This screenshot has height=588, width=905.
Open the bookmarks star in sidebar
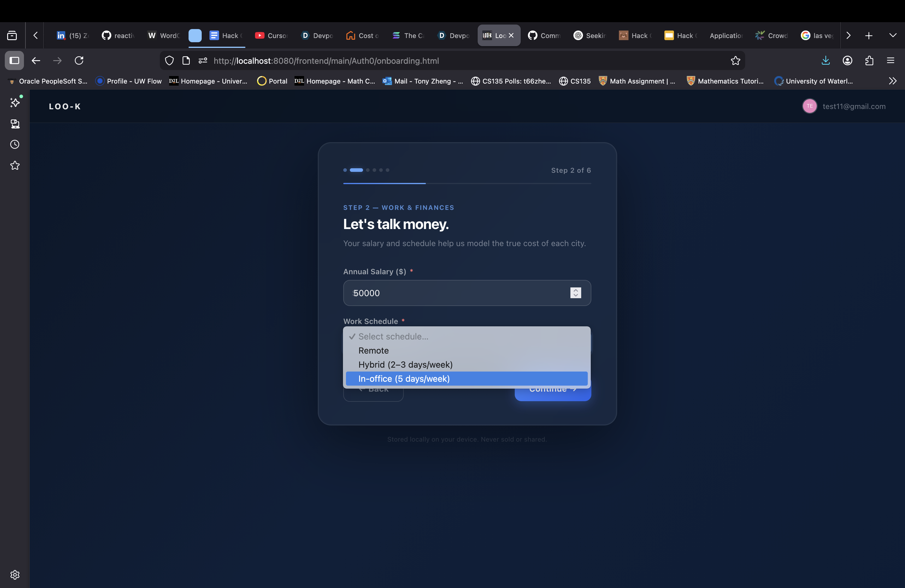click(x=15, y=166)
